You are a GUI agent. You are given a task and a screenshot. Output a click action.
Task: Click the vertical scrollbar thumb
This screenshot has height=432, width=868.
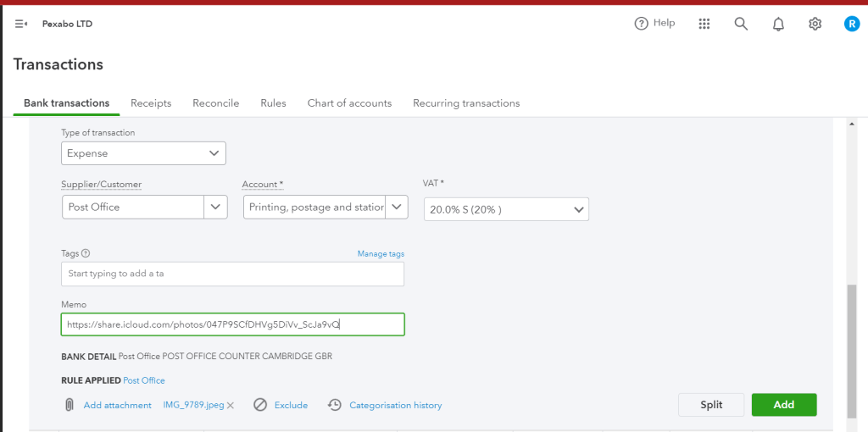click(852, 352)
